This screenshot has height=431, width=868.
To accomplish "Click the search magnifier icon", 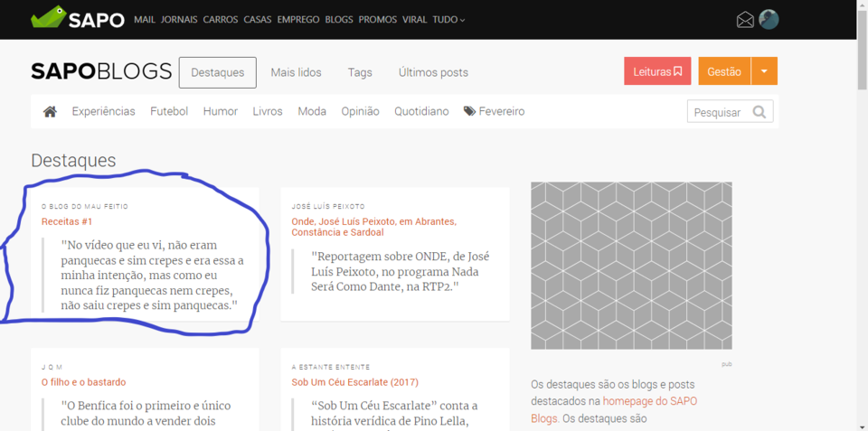I will click(759, 112).
